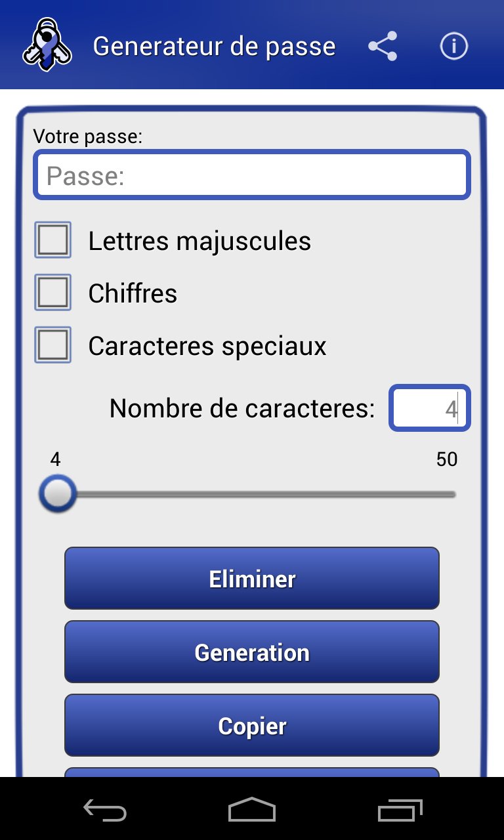Open the info icon in header
The image size is (504, 840).
coord(453,47)
